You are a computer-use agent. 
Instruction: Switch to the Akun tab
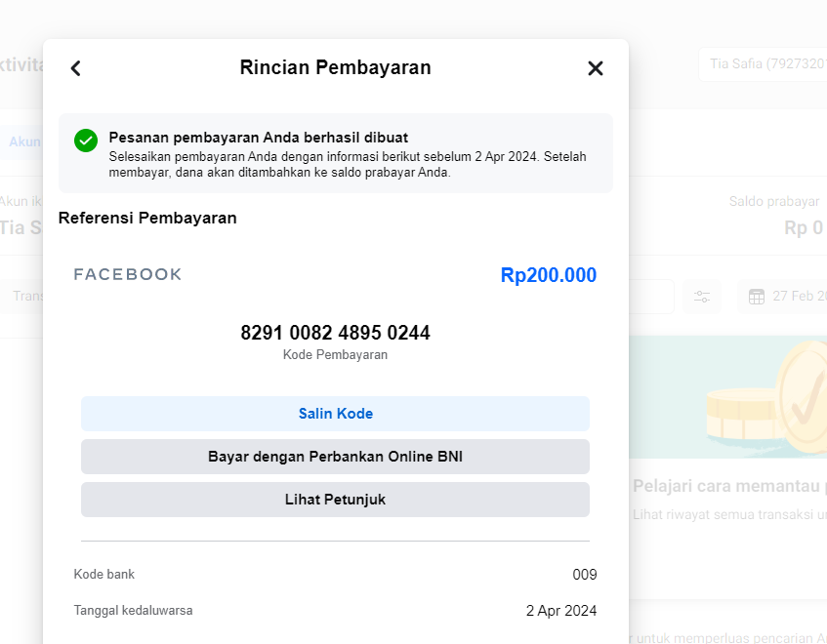[25, 141]
